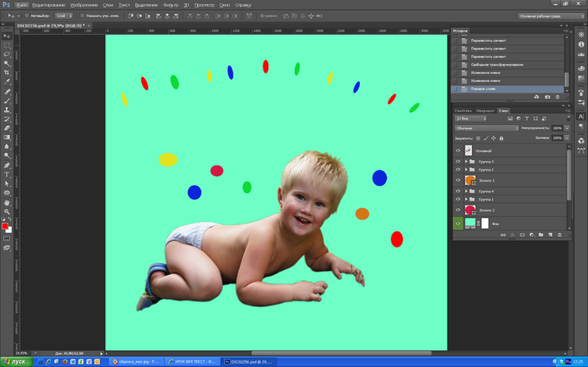
Task: Select the Rectangular Marquee tool
Action: (x=7, y=45)
